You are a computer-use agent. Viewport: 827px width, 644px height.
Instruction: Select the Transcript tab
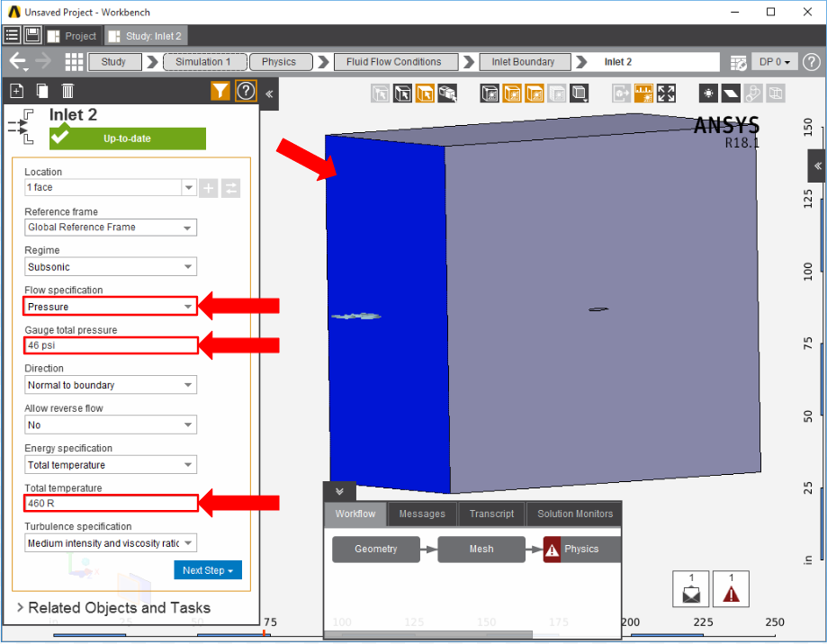(491, 514)
